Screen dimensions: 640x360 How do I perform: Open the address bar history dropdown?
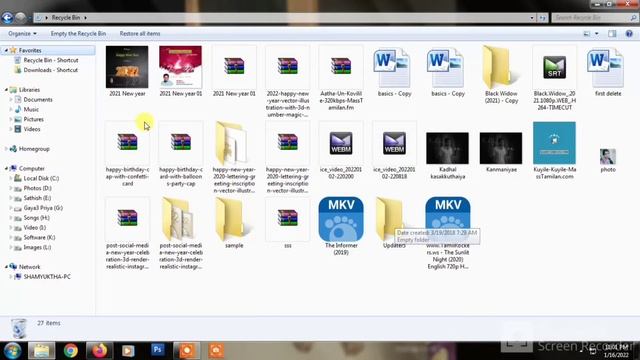coord(531,18)
